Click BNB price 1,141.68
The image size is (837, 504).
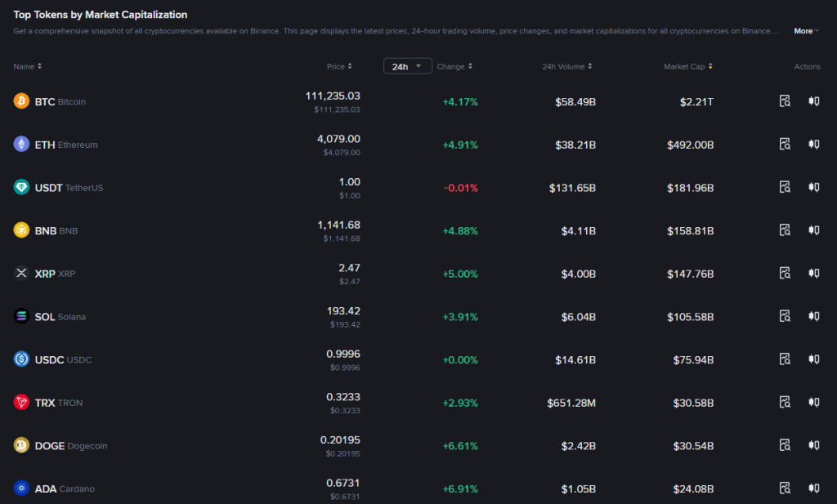click(x=338, y=225)
